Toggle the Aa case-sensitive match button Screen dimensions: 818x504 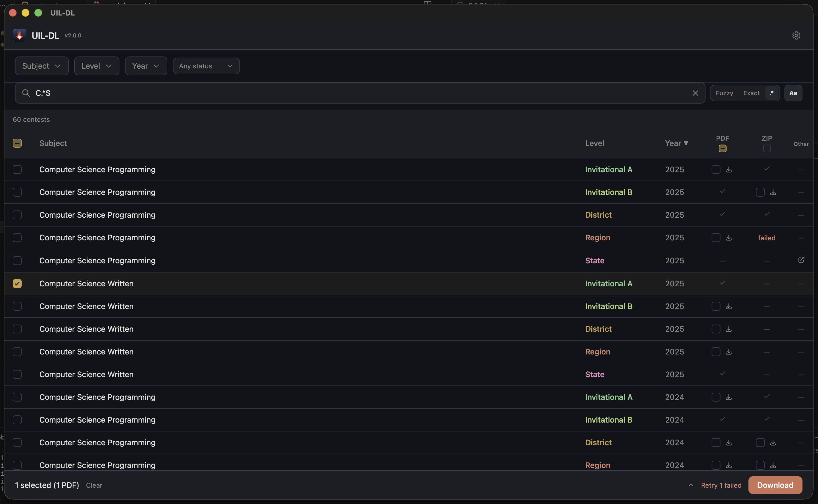coord(793,93)
